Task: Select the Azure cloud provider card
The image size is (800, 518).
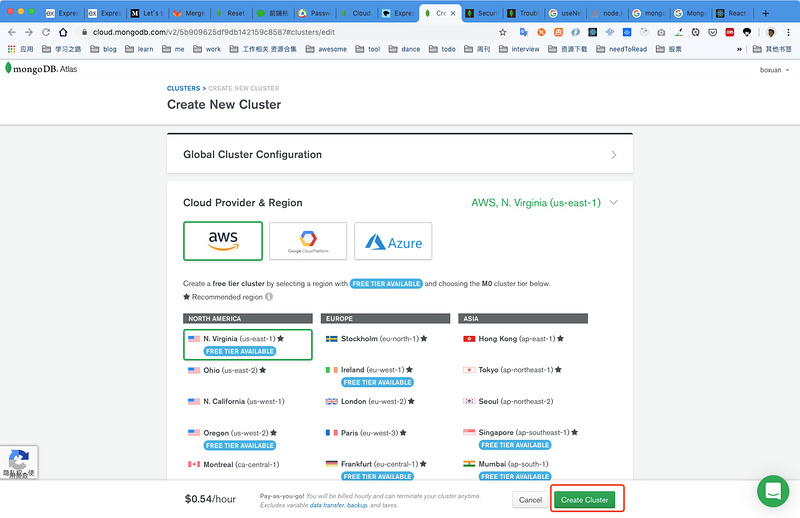Action: (x=393, y=241)
